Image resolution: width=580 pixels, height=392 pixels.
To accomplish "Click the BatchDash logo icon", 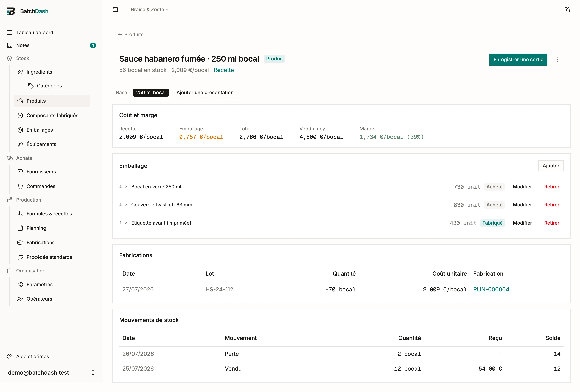I will tap(11, 11).
